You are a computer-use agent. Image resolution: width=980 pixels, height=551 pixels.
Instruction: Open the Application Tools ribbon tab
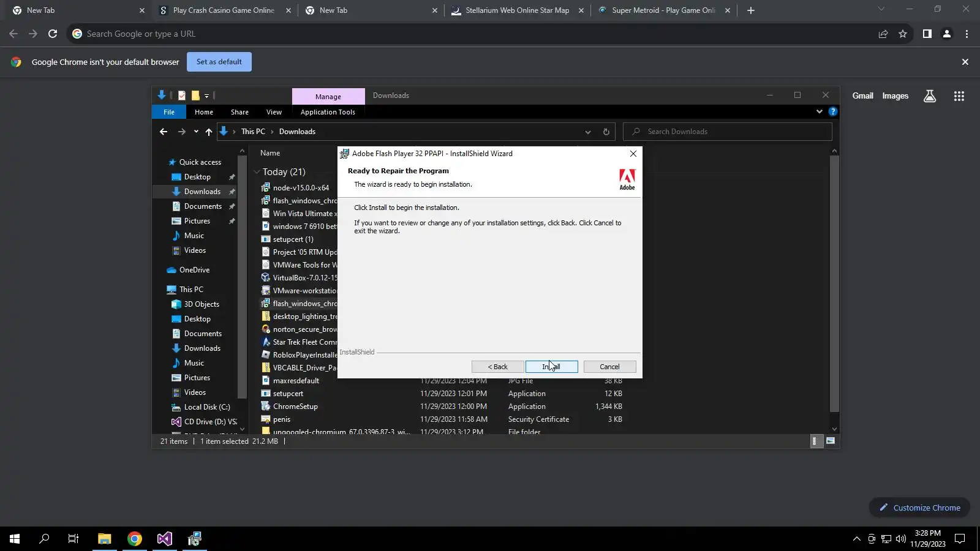point(328,112)
